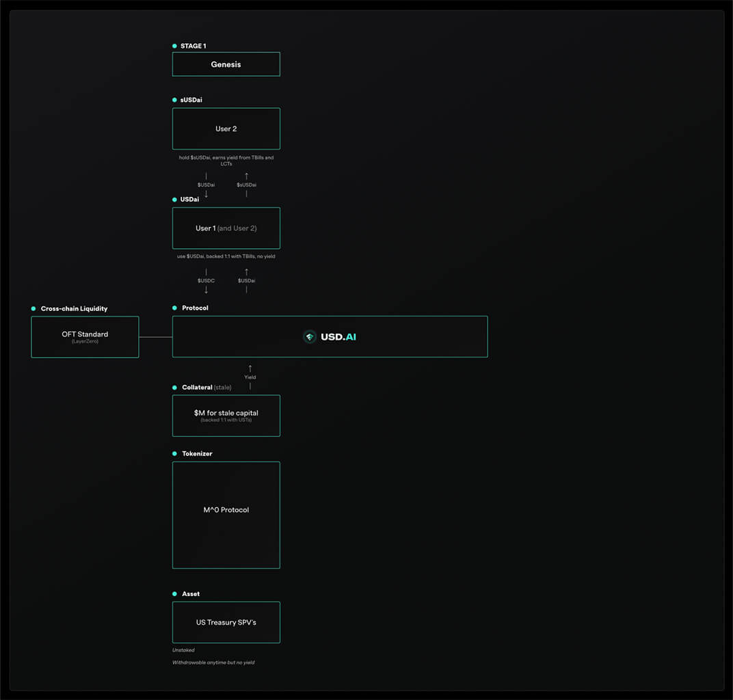Select the M^0 Protocol box

point(226,515)
